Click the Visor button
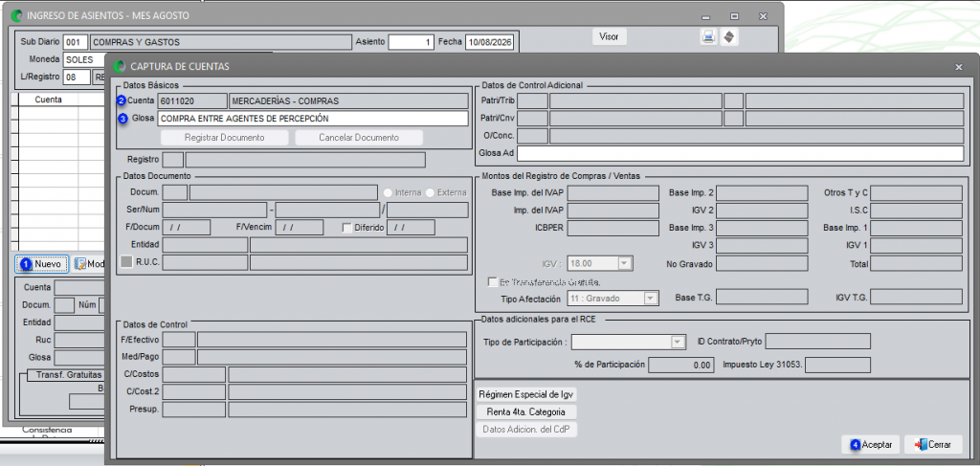This screenshot has width=980, height=466. pyautogui.click(x=609, y=37)
